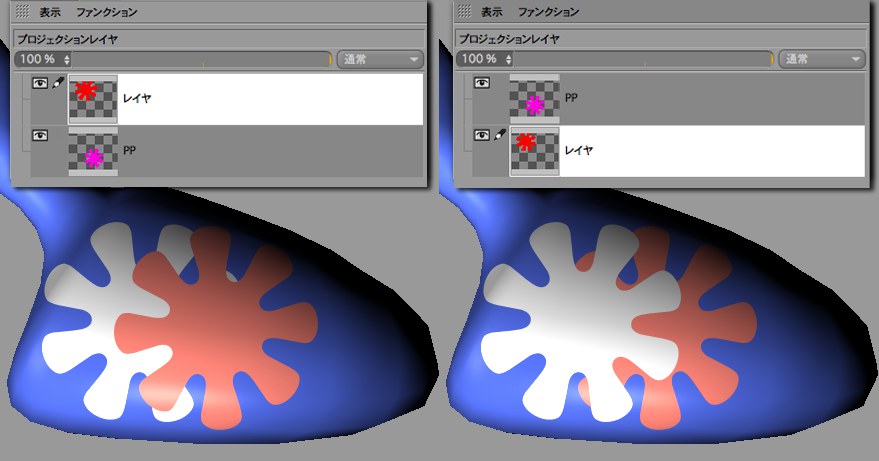This screenshot has width=879, height=461.
Task: Select red star thumbnail in left panel
Action: (x=93, y=99)
